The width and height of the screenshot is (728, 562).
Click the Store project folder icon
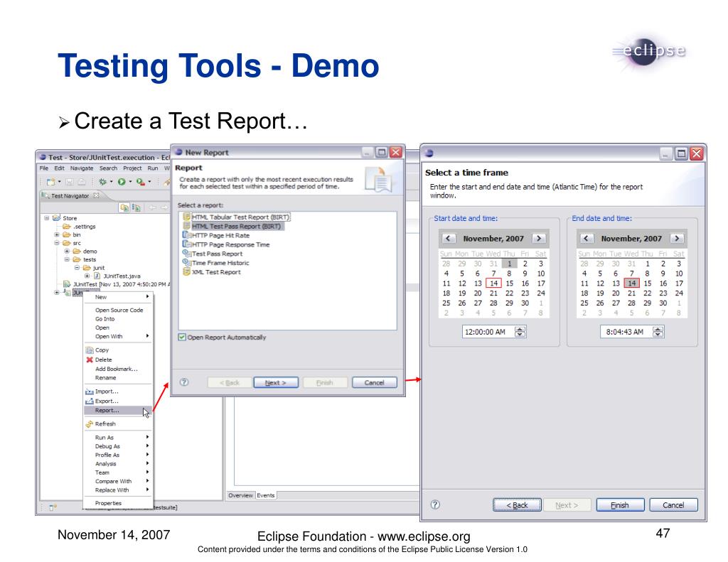click(57, 217)
